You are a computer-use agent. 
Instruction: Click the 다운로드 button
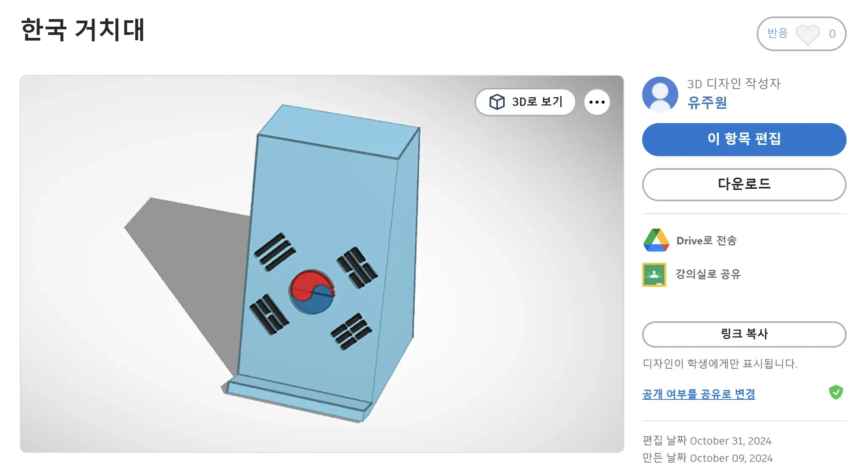[x=744, y=184]
